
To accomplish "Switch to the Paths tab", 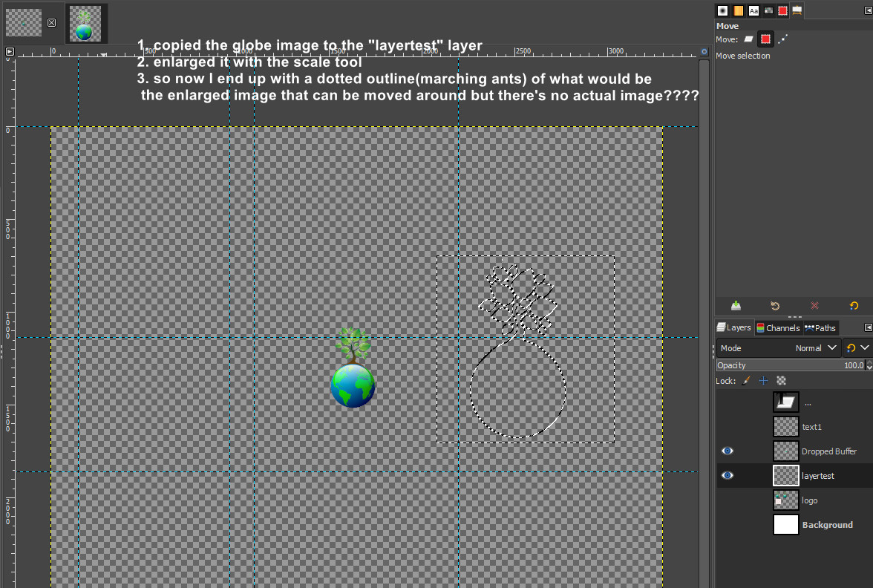I will tap(820, 328).
